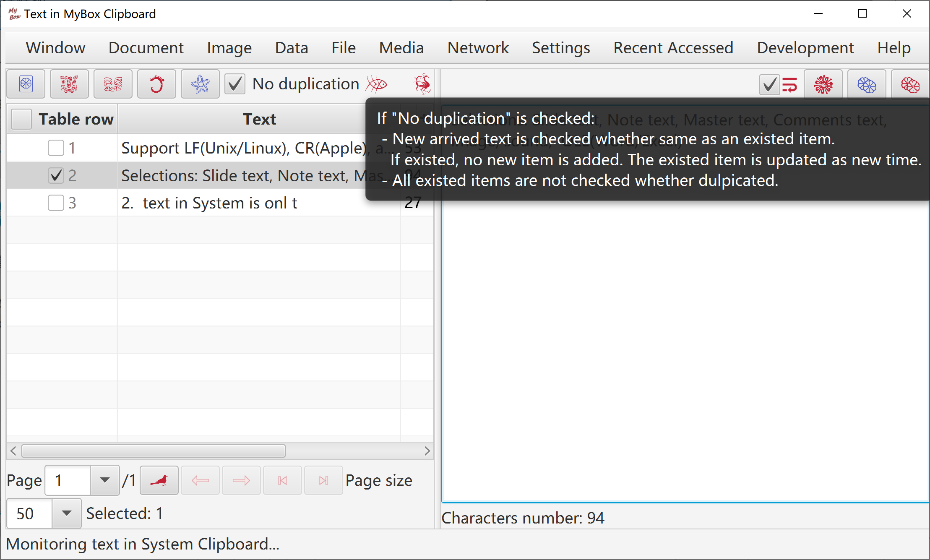Jump to first page button
Viewport: 930px width, 560px height.
click(x=282, y=480)
